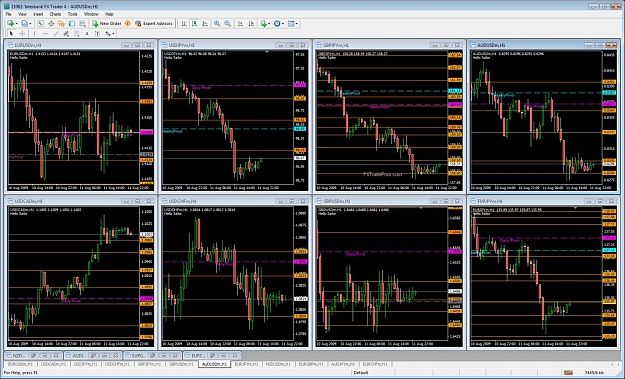Viewport: 625px width, 379px height.
Task: Open the Profiles toolbar icon
Action: click(x=24, y=24)
